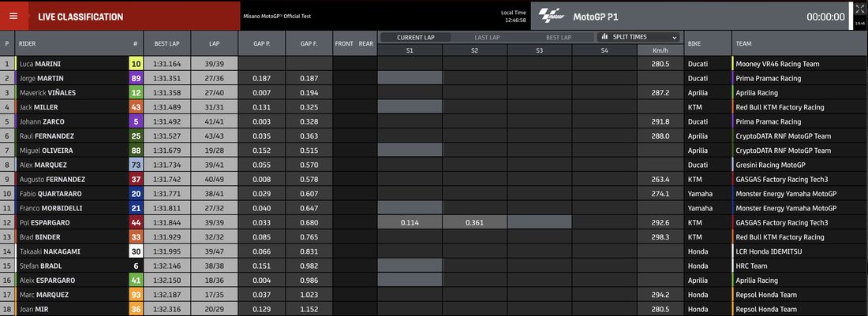
Task: Select rider Johann ZARCO
Action: [x=42, y=121]
